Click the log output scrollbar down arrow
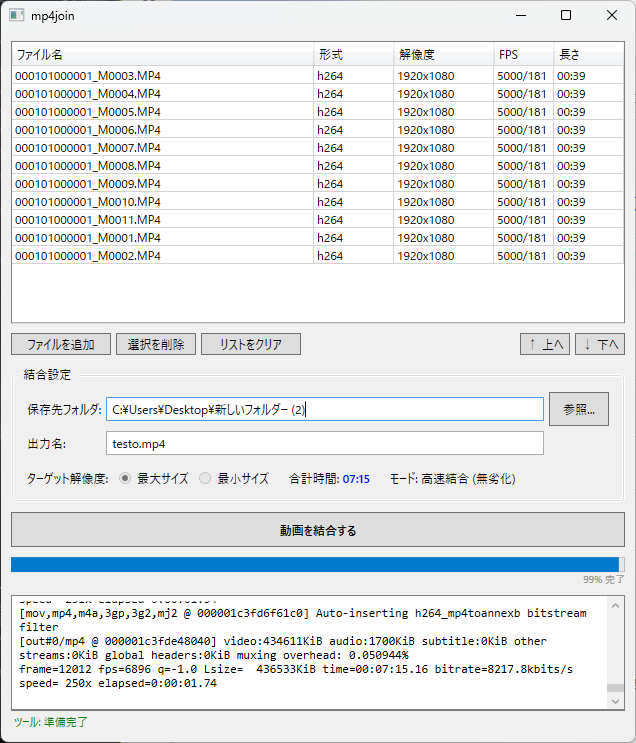Screen dimensions: 636x743 tap(616, 702)
